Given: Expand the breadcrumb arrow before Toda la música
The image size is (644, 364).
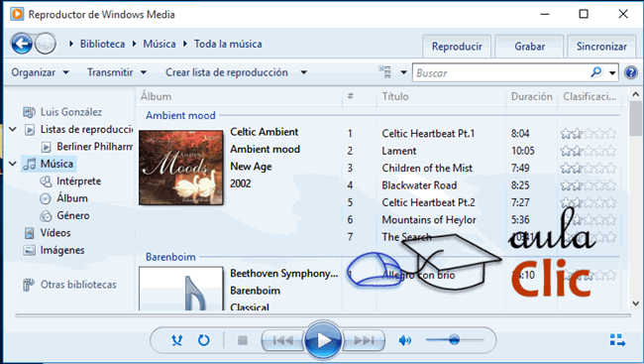Looking at the screenshot, I should click(185, 44).
